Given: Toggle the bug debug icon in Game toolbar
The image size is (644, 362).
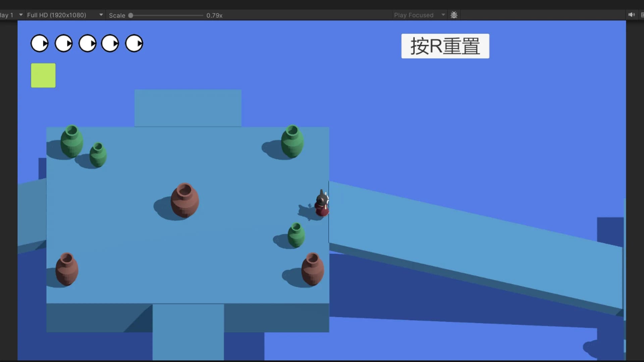Looking at the screenshot, I should pyautogui.click(x=454, y=15).
